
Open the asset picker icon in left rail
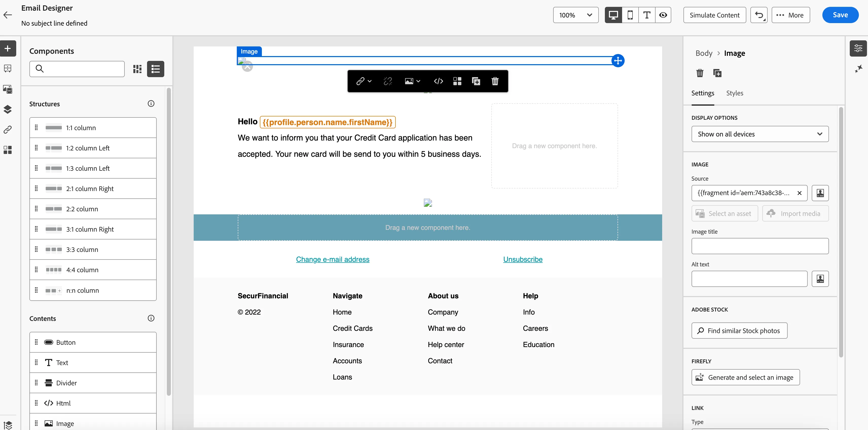(8, 89)
